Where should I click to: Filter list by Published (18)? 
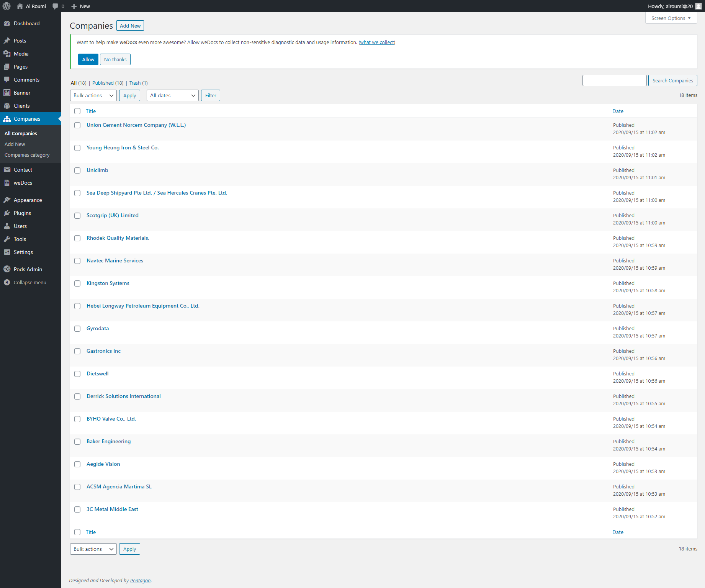pos(108,83)
